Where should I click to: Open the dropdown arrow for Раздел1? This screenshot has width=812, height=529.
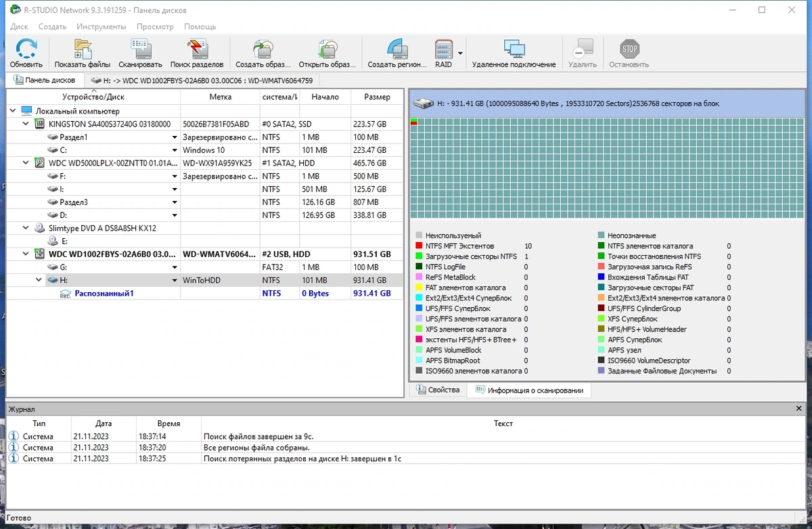175,137
